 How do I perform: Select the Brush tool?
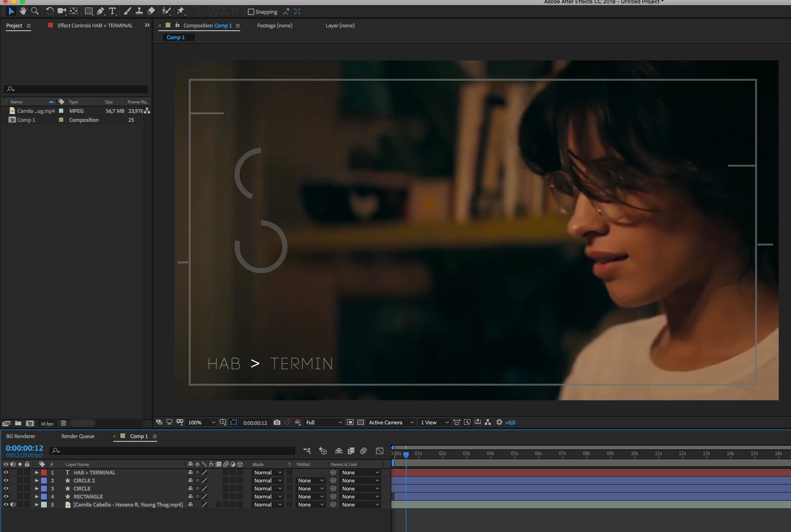tap(127, 11)
